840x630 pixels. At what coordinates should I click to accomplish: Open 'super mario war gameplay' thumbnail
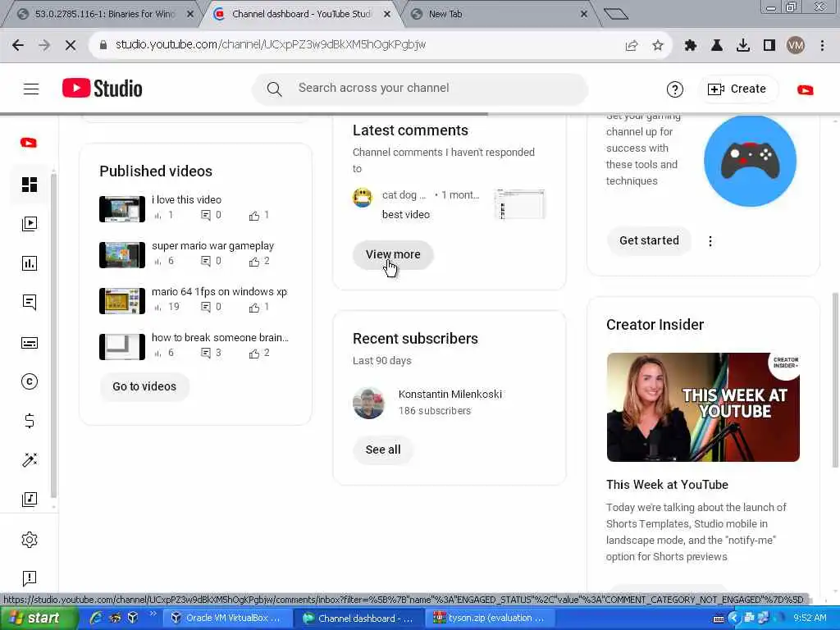[122, 255]
